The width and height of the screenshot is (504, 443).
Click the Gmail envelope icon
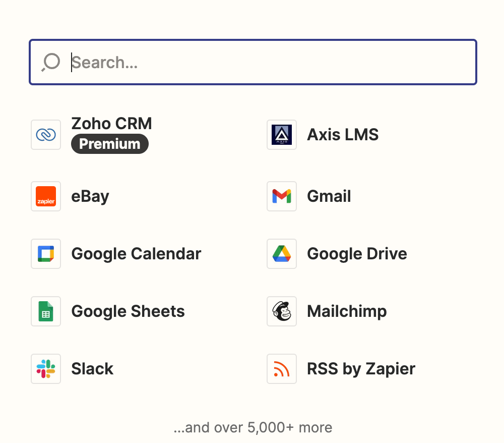click(282, 196)
